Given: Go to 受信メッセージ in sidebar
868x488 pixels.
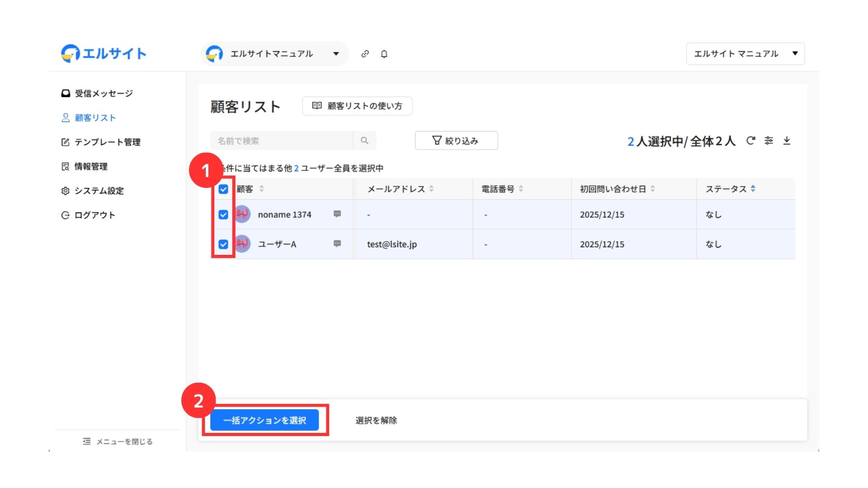Looking at the screenshot, I should point(103,94).
